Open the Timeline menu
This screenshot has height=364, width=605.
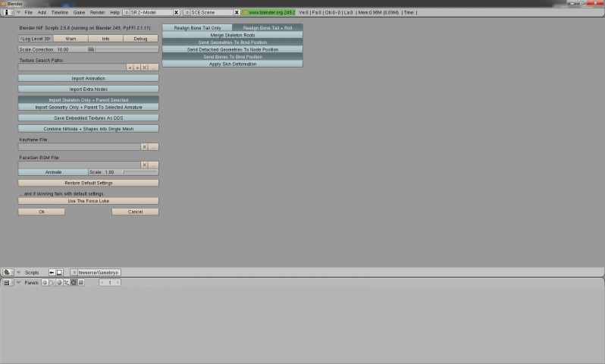click(59, 12)
